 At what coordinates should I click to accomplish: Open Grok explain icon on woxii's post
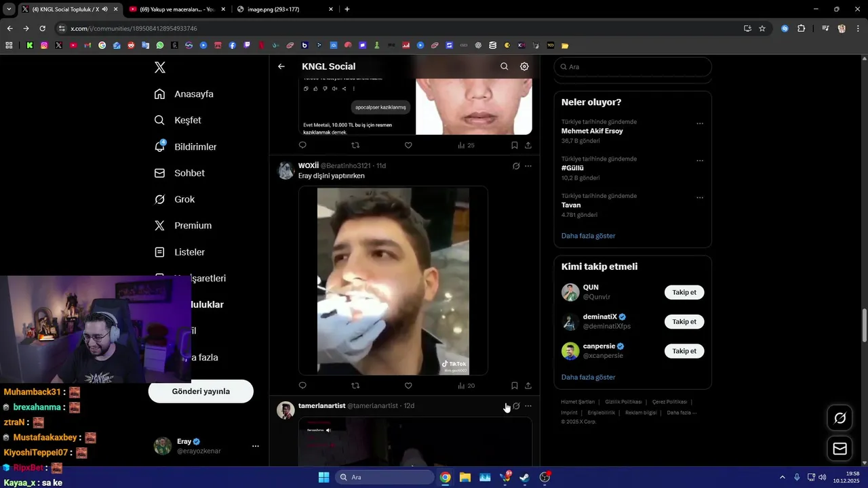coord(516,166)
